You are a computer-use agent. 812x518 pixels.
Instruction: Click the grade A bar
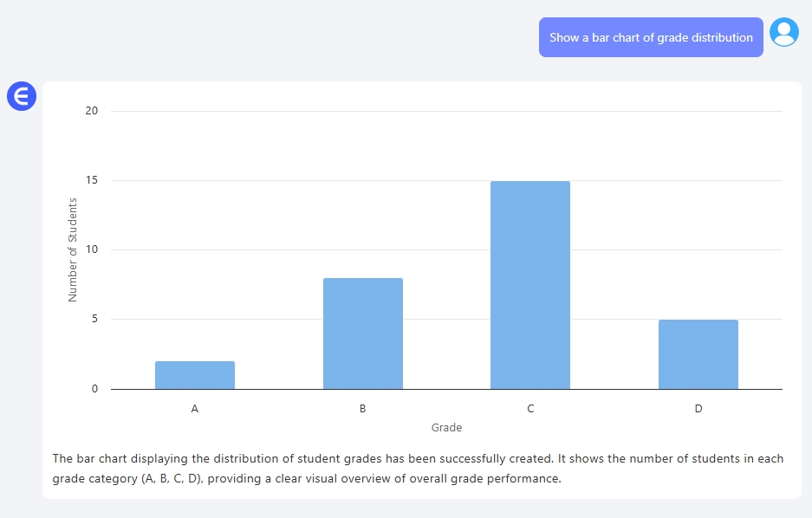coord(195,375)
